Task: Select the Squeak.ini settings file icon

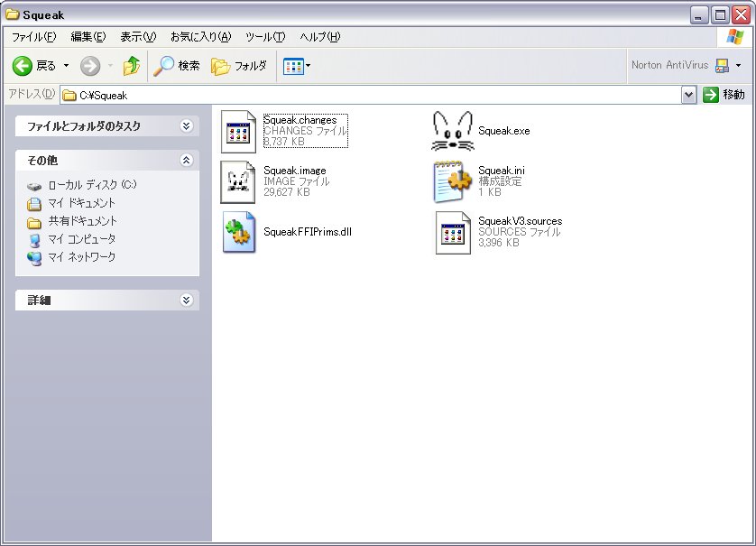Action: [453, 181]
